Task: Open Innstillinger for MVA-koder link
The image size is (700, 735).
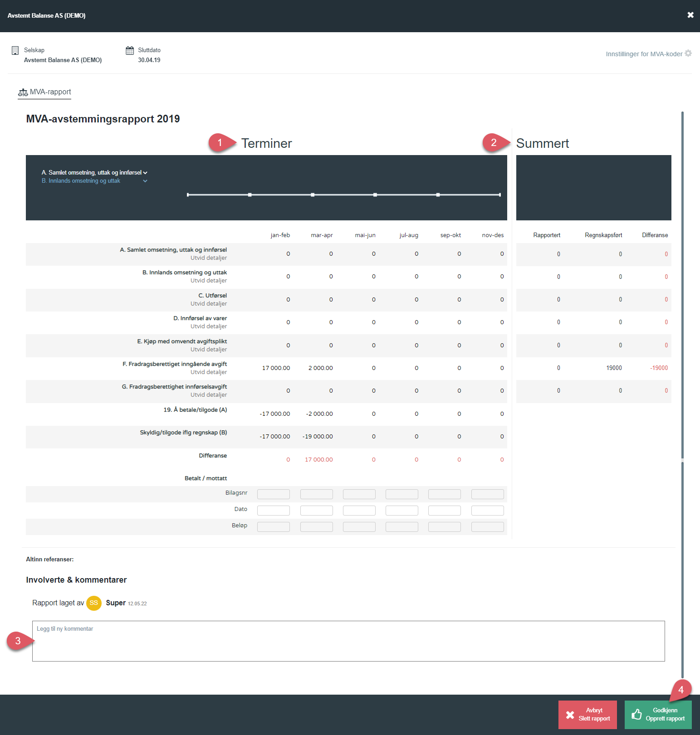Action: (x=644, y=54)
